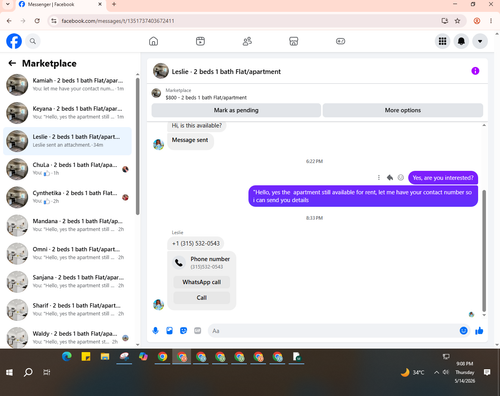Open the Gaming icon in top navigation

pyautogui.click(x=340, y=41)
